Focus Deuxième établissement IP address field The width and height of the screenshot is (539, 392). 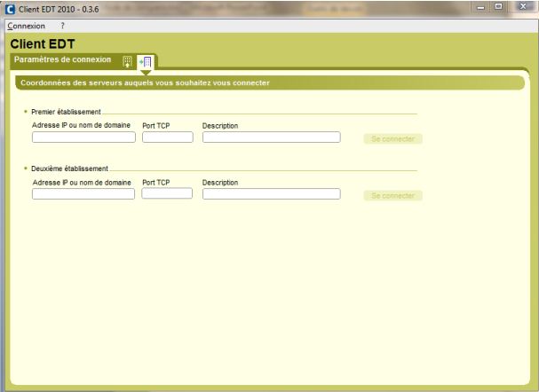pyautogui.click(x=83, y=194)
